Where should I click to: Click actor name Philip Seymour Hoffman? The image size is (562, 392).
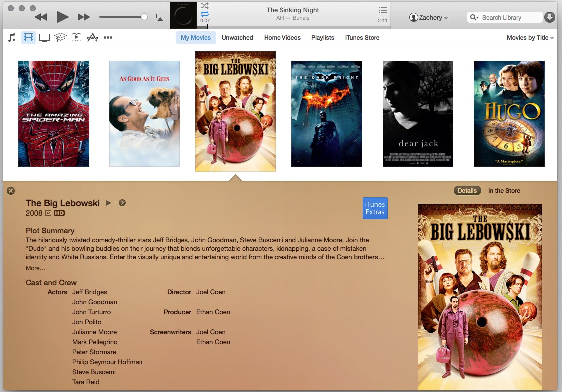pos(107,362)
